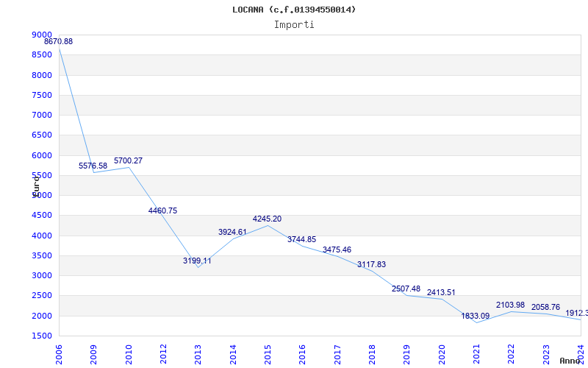The height and width of the screenshot is (368, 588).
Task: Click the y-axis value 8500
Action: (42, 54)
